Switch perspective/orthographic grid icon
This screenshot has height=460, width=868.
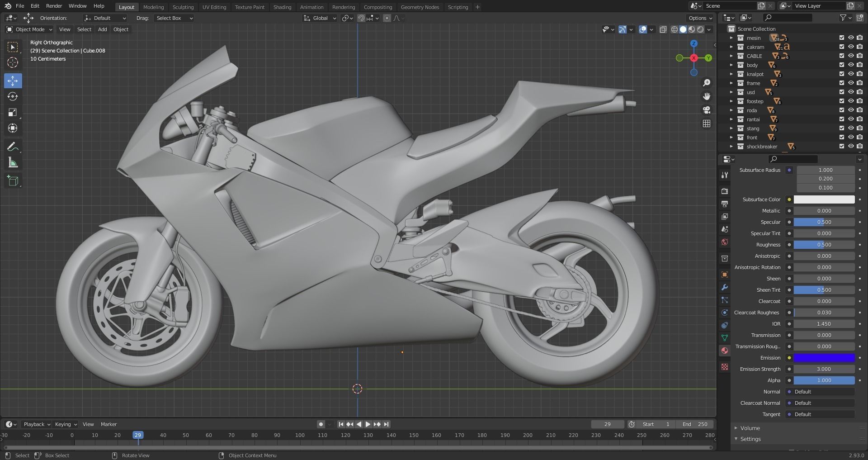pyautogui.click(x=707, y=123)
